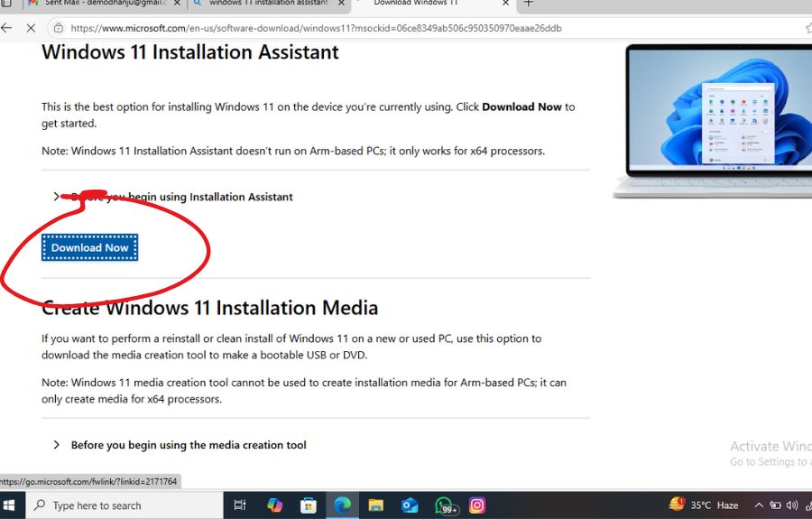
Task: Click the microsoft.com URL address field
Action: [316, 28]
